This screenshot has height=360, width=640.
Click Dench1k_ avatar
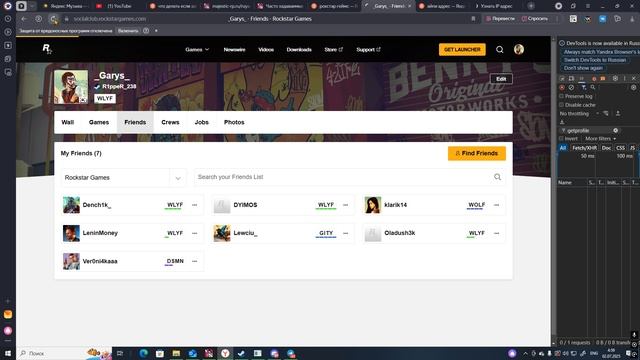pos(71,205)
